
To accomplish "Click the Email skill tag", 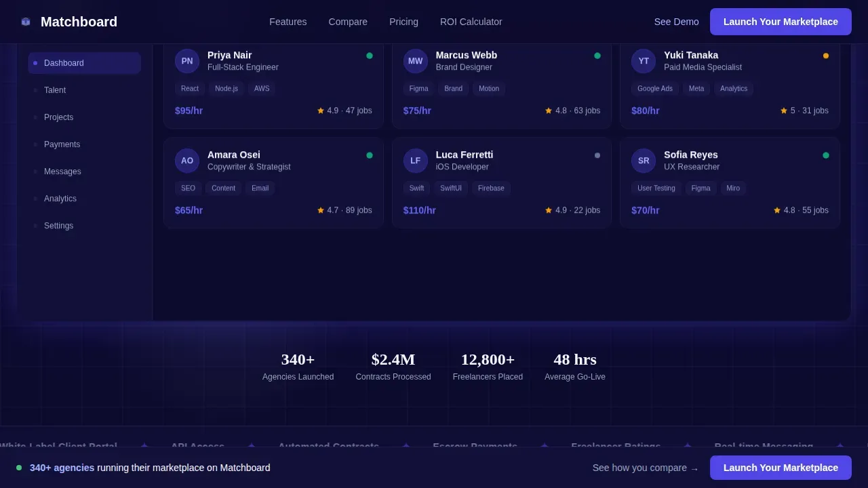I will click(x=260, y=188).
